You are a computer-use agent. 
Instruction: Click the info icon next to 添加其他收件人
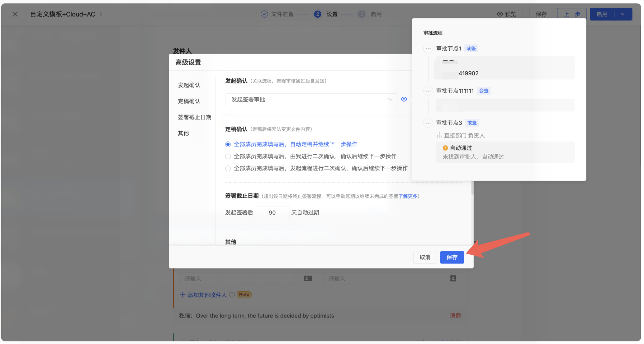tap(232, 295)
